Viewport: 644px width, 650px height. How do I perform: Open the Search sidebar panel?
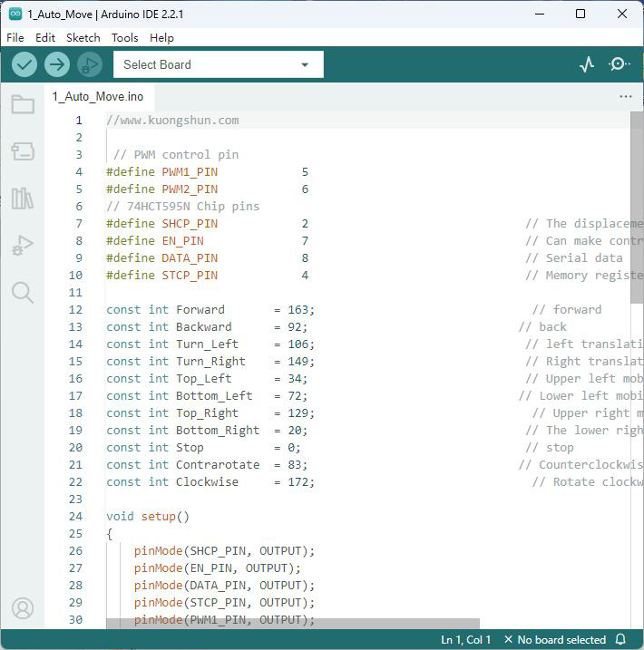[x=23, y=293]
